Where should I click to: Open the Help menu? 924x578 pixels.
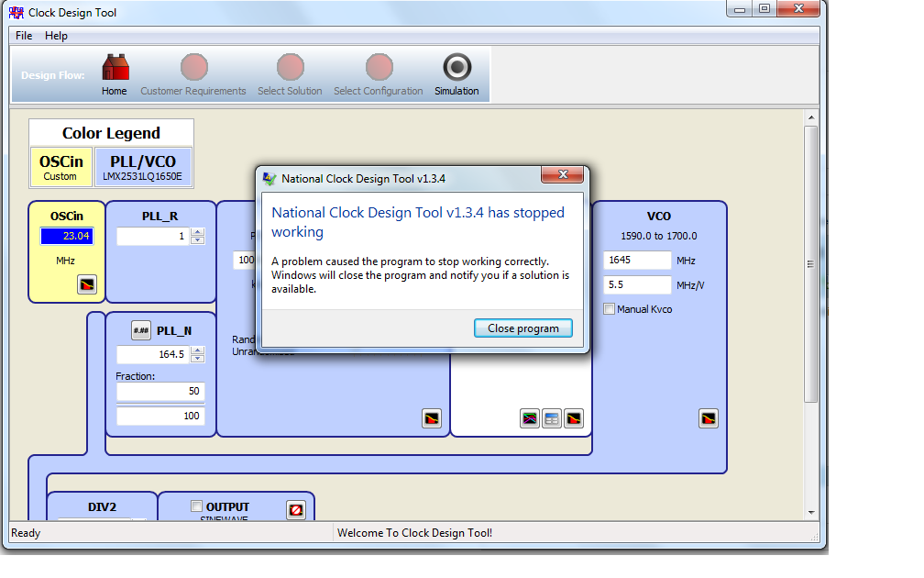click(x=56, y=36)
